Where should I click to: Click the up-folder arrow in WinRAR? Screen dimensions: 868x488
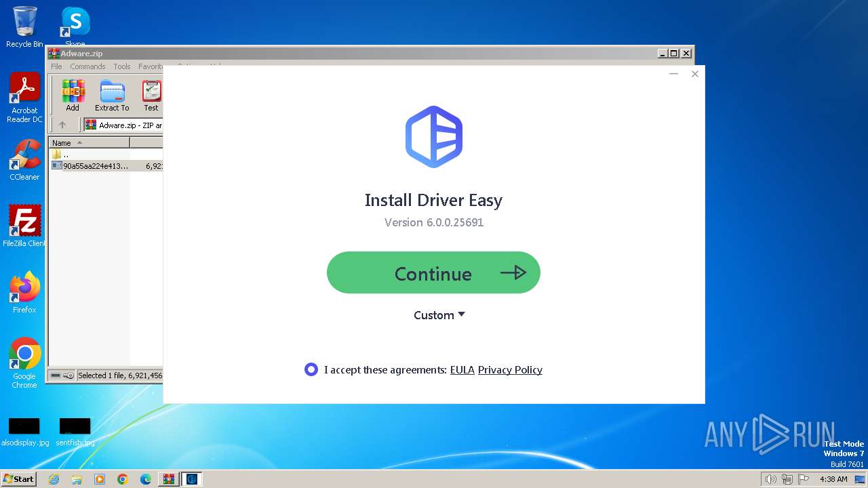(62, 125)
